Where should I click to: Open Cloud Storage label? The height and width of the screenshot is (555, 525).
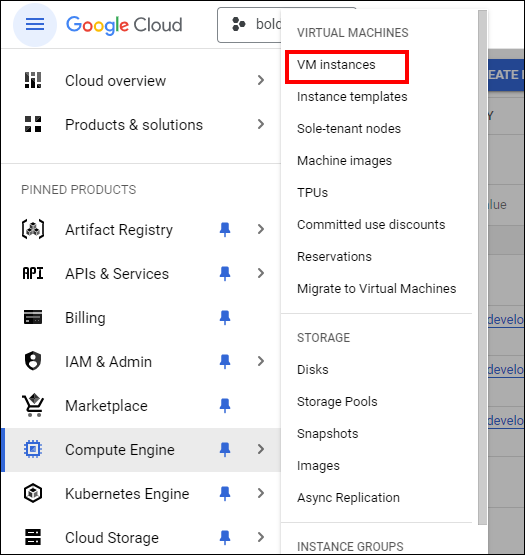click(112, 538)
